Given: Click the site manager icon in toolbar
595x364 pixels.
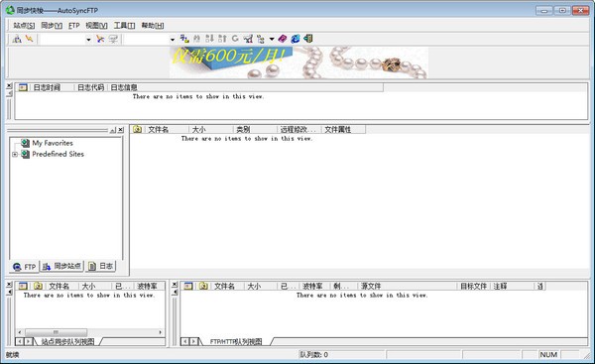Looking at the screenshot, I should [17, 39].
